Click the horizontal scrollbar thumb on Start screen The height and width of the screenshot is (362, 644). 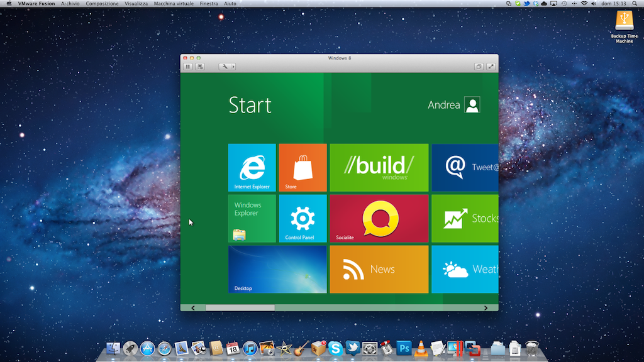pyautogui.click(x=240, y=308)
